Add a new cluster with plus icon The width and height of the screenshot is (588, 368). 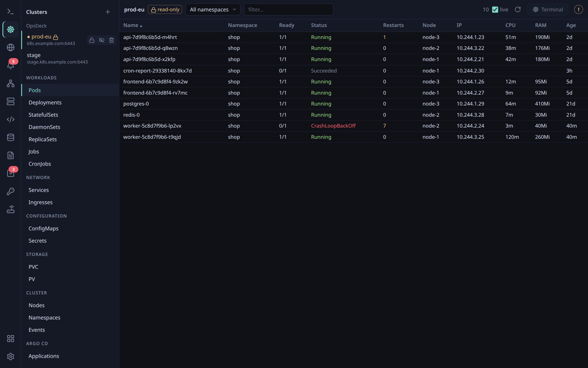point(108,12)
